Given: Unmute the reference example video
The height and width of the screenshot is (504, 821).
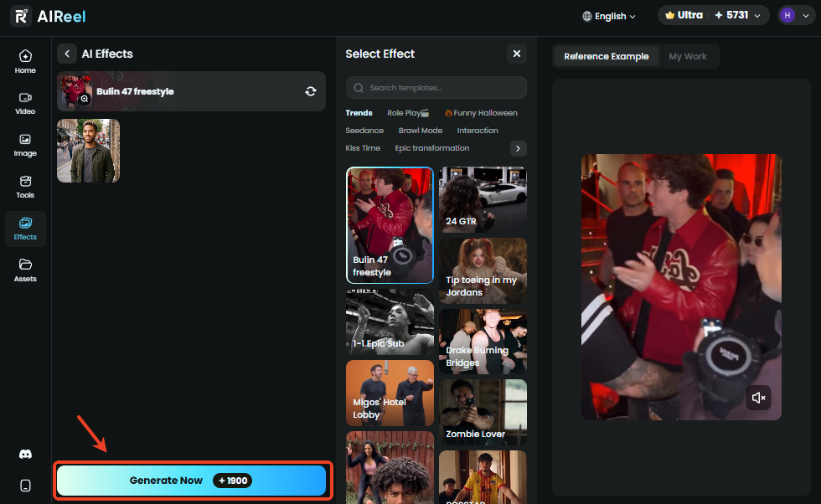Looking at the screenshot, I should coord(759,398).
